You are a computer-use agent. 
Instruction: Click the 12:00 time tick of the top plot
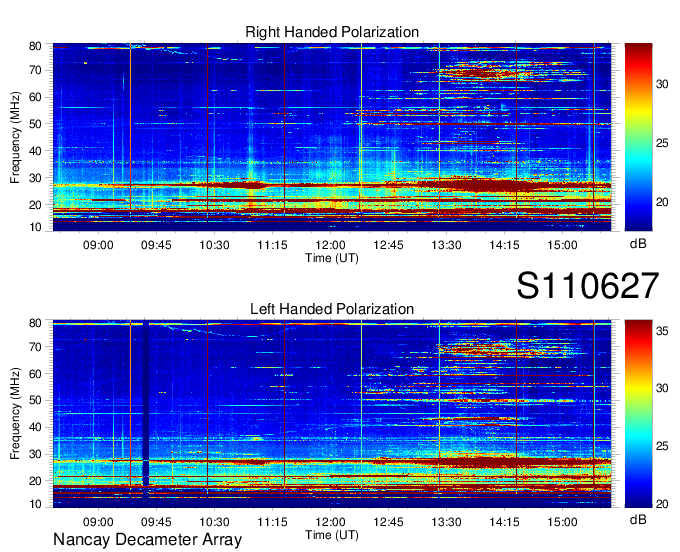[330, 245]
